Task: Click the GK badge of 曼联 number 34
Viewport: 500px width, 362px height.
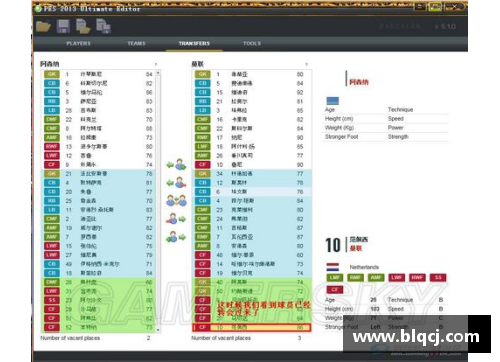Action: click(x=203, y=173)
